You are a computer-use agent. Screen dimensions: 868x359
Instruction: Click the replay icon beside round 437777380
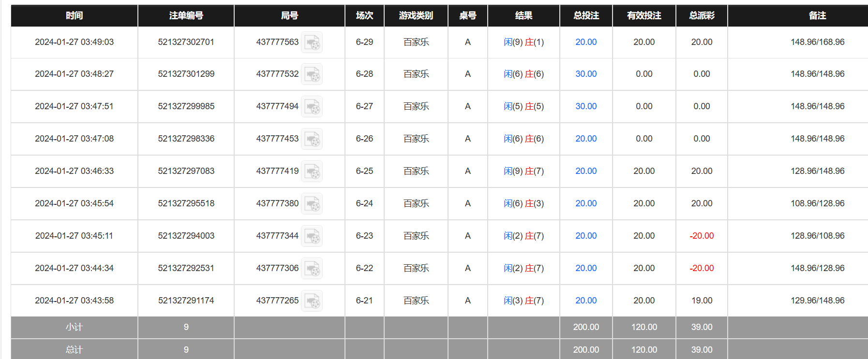pos(312,204)
